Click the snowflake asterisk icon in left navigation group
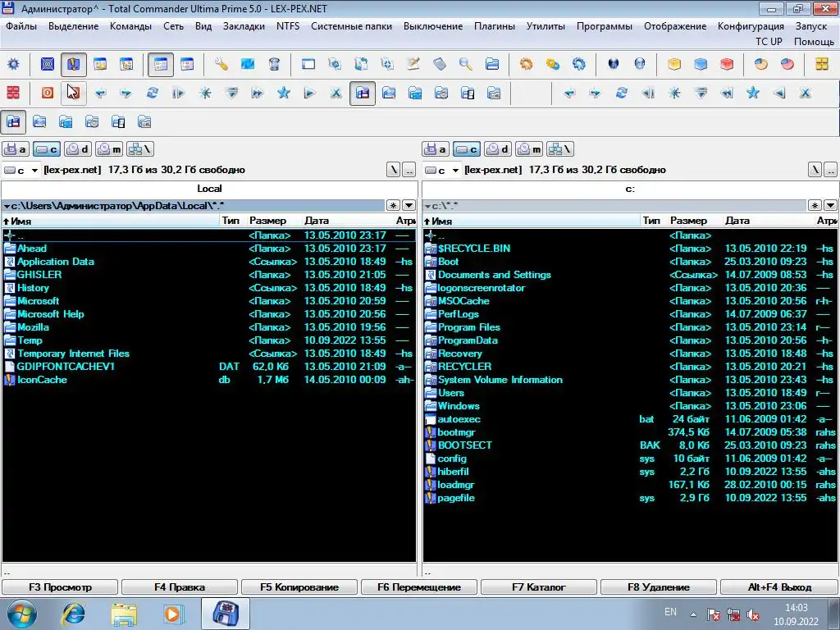Viewport: 840px width, 630px height. tap(204, 94)
